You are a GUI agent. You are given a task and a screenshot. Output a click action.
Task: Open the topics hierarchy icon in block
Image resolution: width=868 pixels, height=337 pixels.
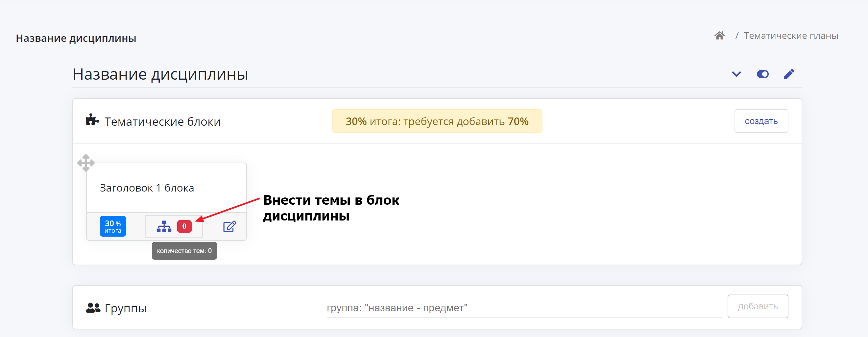pos(164,226)
